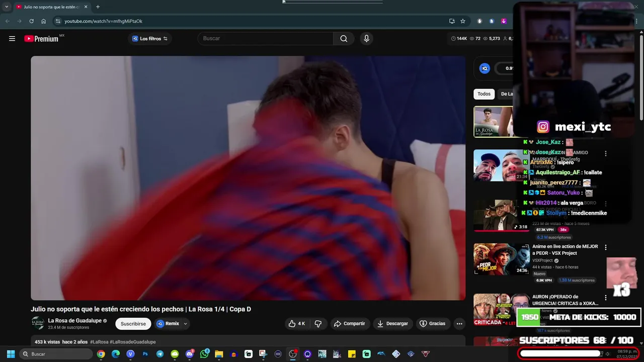
Task: Open Compartir share dialog
Action: [350, 324]
